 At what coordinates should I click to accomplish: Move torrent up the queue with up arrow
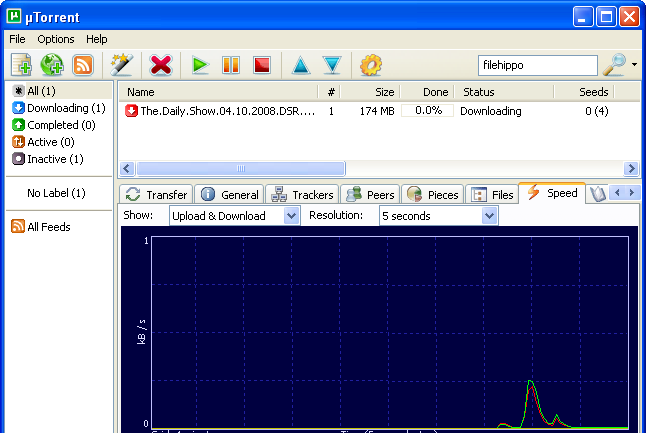(301, 65)
